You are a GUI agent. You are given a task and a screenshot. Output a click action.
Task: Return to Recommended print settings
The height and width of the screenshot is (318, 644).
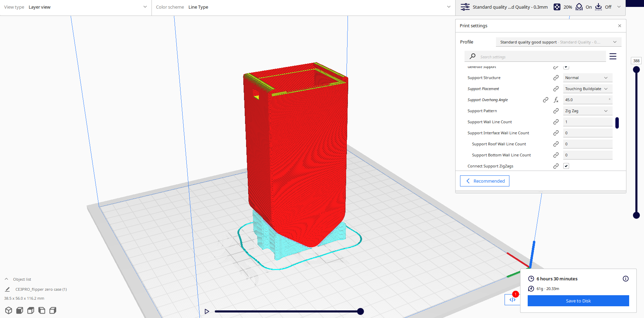pos(485,181)
